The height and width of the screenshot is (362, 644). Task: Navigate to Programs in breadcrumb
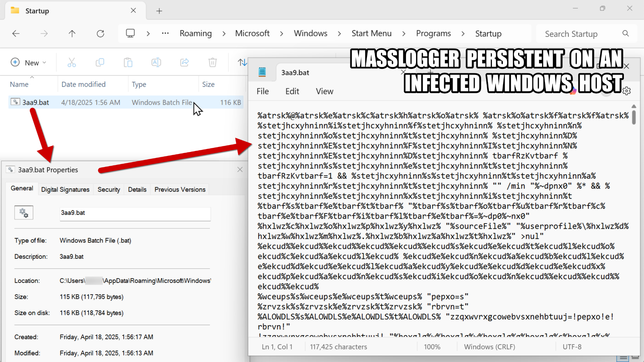(433, 34)
